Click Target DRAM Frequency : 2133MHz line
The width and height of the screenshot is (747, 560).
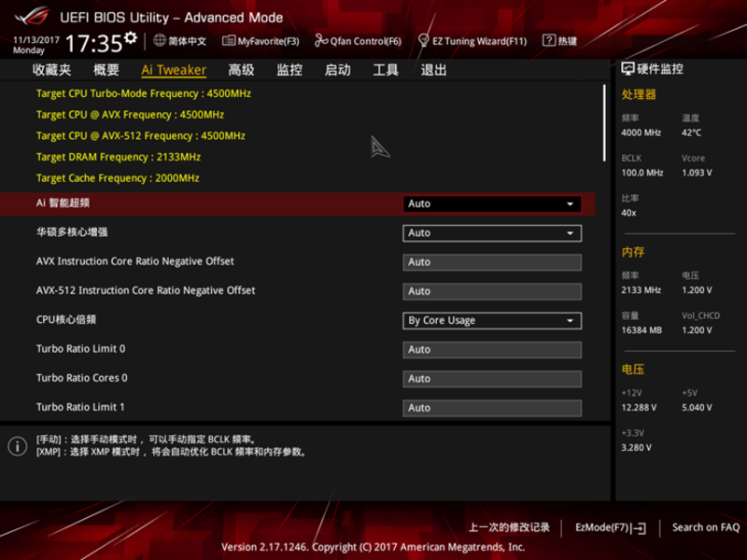119,157
